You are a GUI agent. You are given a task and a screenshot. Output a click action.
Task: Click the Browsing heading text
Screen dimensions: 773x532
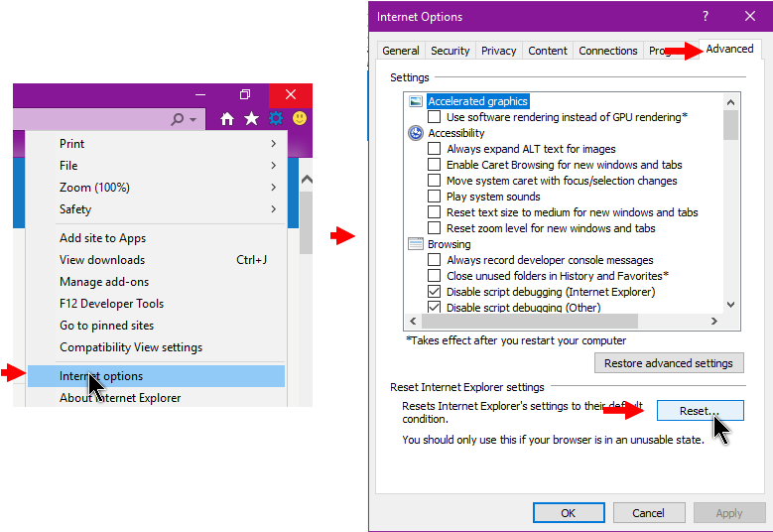(450, 244)
